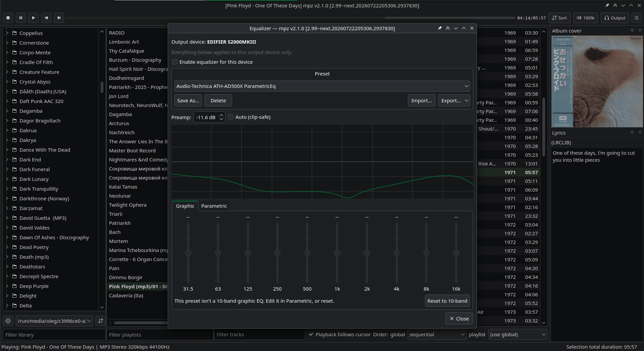Viewport: 644px width, 351px height.
Task: Close the Lyrics panel
Action: (640, 133)
